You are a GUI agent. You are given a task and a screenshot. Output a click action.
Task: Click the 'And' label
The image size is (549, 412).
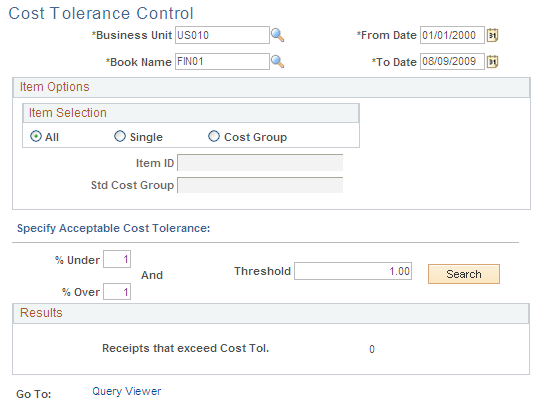[x=152, y=275]
